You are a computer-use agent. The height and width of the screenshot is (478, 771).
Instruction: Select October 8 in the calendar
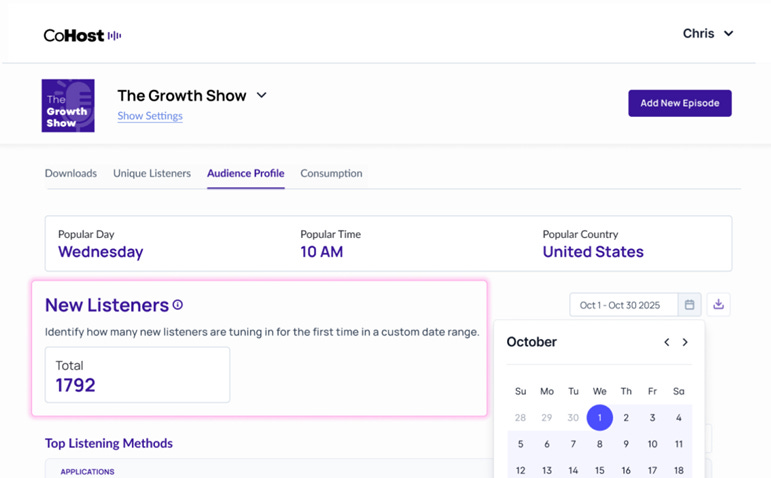pyautogui.click(x=599, y=444)
